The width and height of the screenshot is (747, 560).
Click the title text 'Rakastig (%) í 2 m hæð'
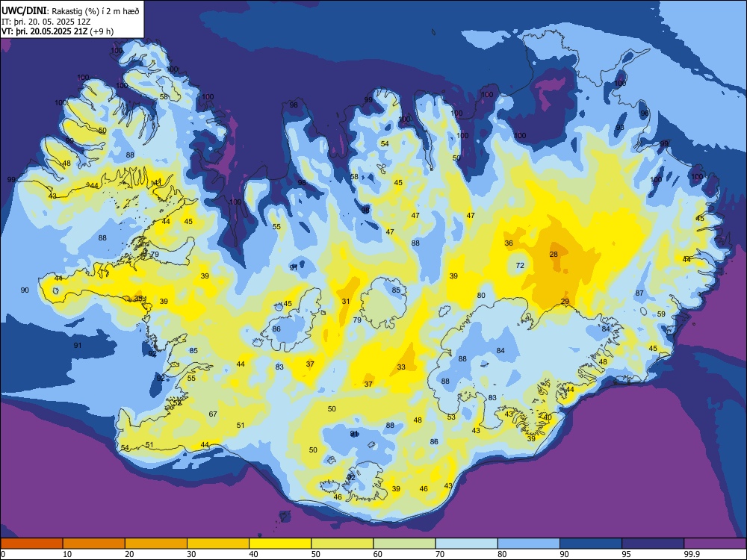click(96, 11)
